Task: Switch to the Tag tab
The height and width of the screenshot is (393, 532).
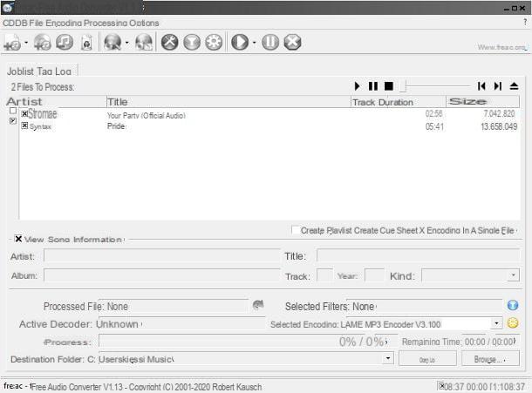Action: 44,71
